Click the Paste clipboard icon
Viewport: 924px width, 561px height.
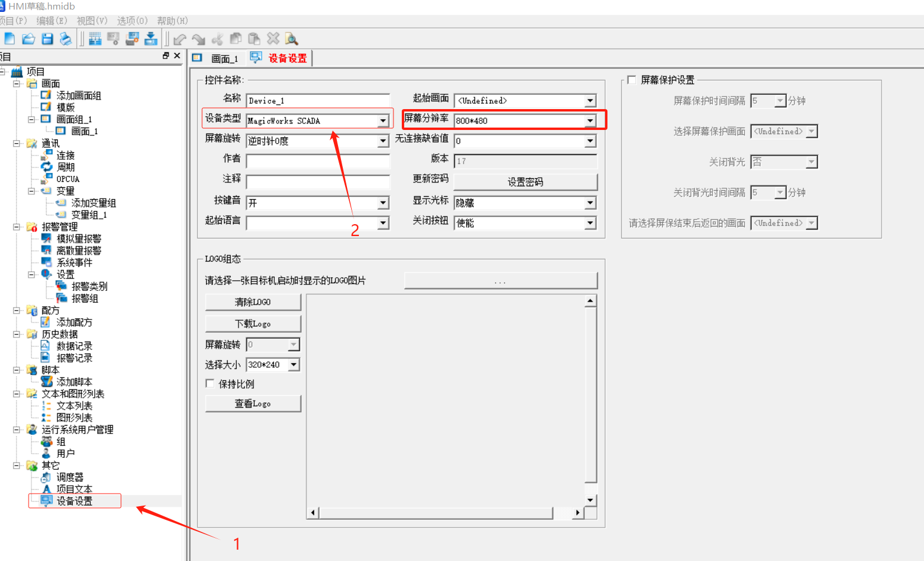pos(255,39)
